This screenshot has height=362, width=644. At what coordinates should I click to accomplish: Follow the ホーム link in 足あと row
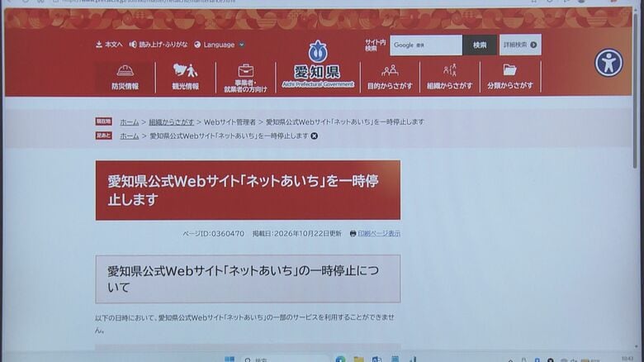point(130,136)
